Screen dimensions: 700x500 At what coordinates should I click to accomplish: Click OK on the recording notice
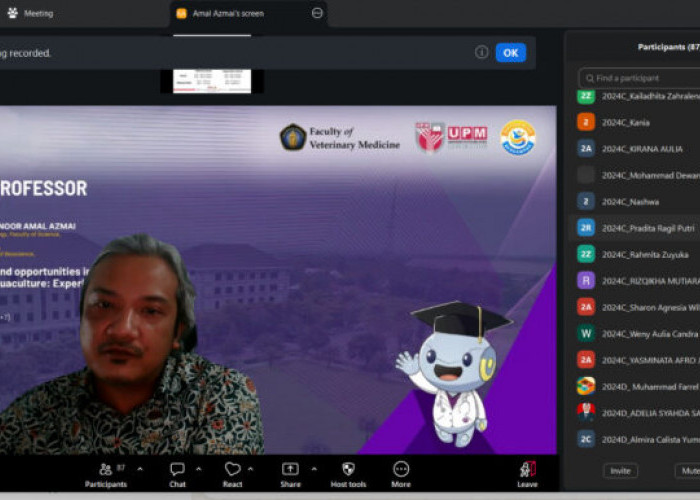pyautogui.click(x=511, y=53)
